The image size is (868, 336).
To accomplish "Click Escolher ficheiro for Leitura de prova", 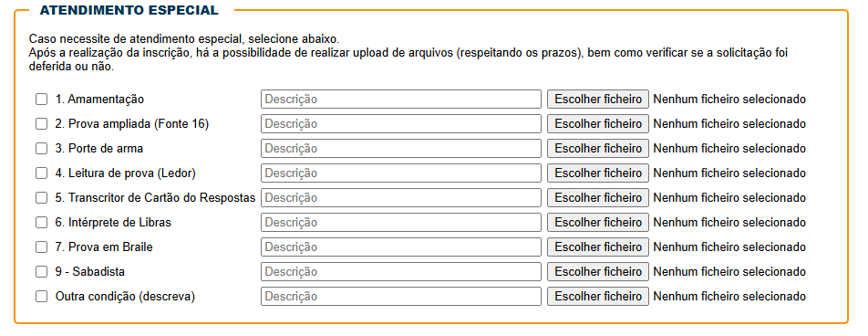I will [598, 173].
